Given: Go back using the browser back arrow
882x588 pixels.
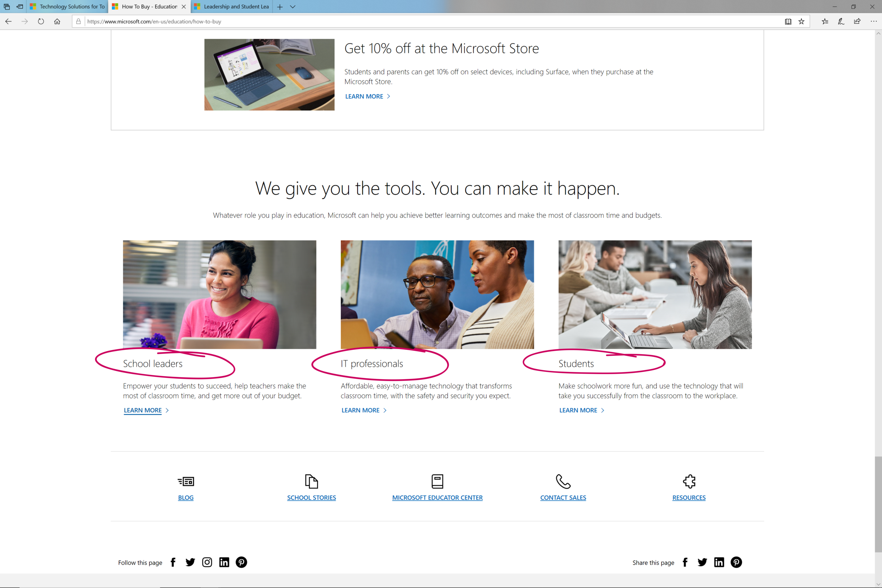Looking at the screenshot, I should pyautogui.click(x=8, y=22).
